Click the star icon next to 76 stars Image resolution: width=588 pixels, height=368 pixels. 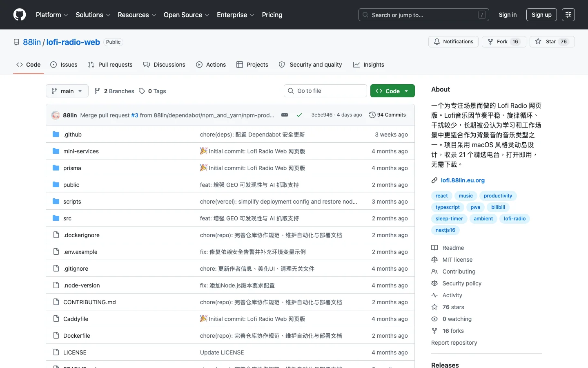pos(434,307)
